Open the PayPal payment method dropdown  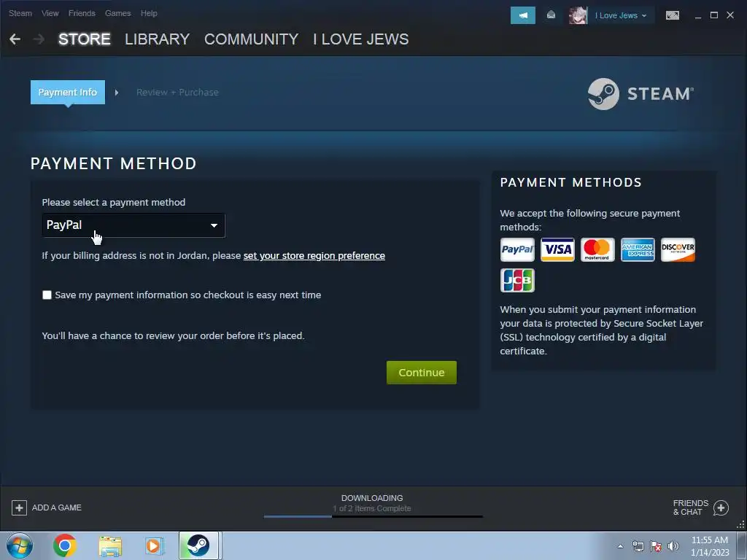(133, 225)
